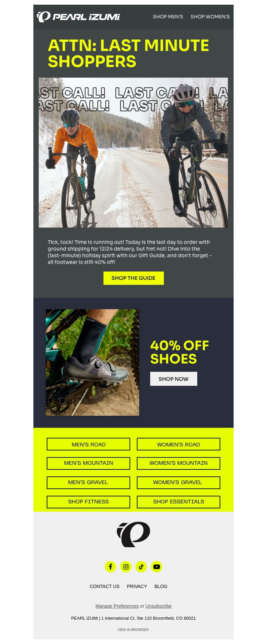Screen dimensions: 267x644
Task: Open the TikTok social icon
Action: pos(141,567)
